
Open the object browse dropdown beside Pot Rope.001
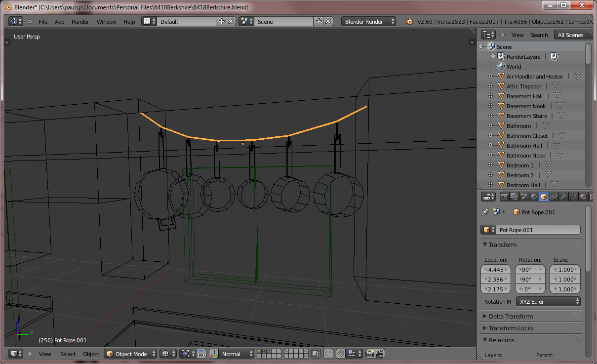489,230
